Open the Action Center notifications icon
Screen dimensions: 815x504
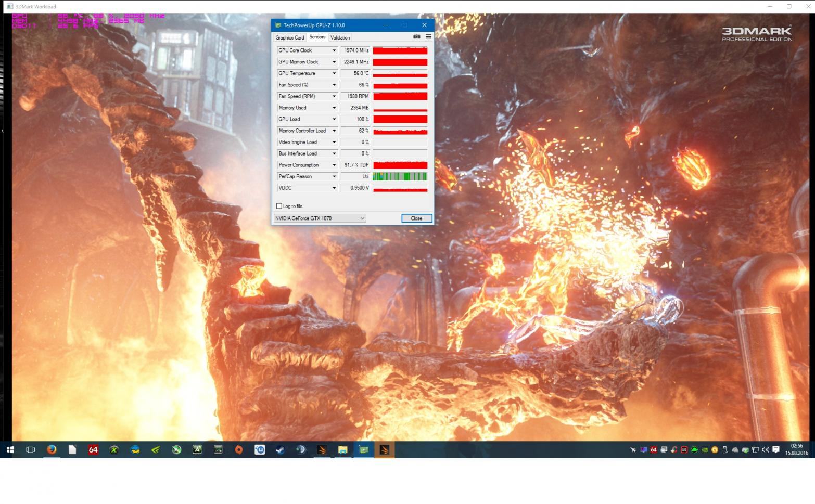(x=776, y=450)
